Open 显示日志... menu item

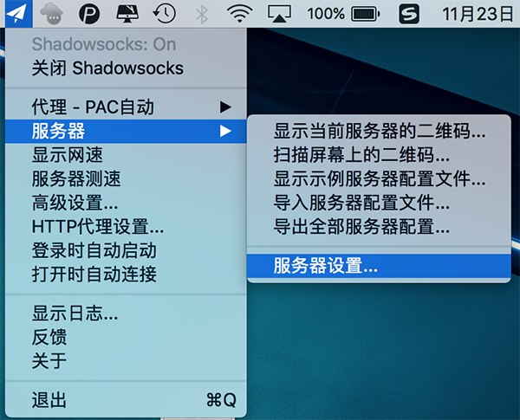click(126, 313)
